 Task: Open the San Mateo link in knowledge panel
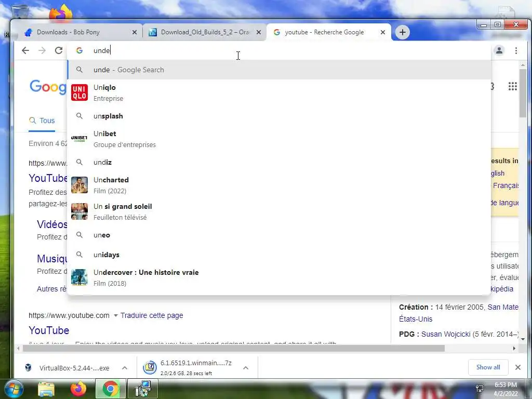503,307
